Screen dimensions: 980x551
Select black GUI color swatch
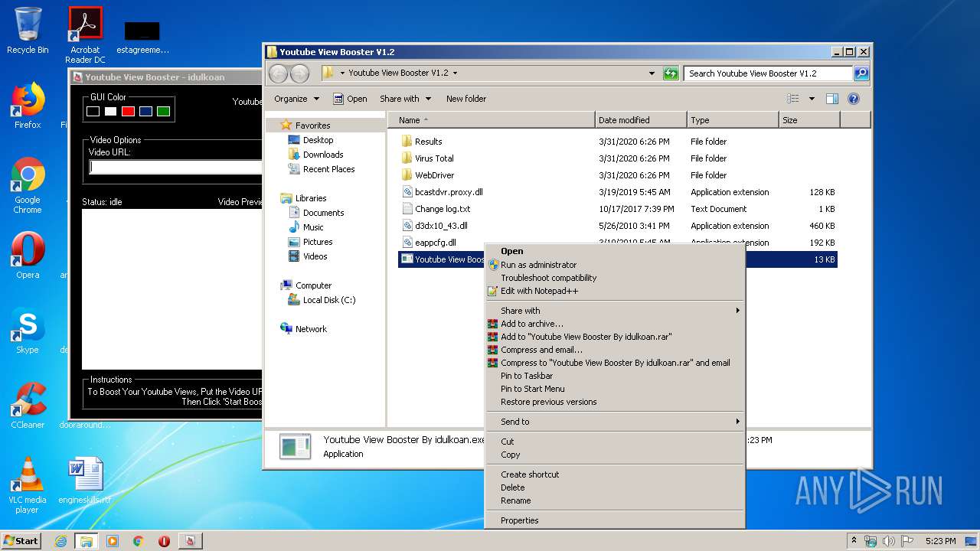point(93,111)
